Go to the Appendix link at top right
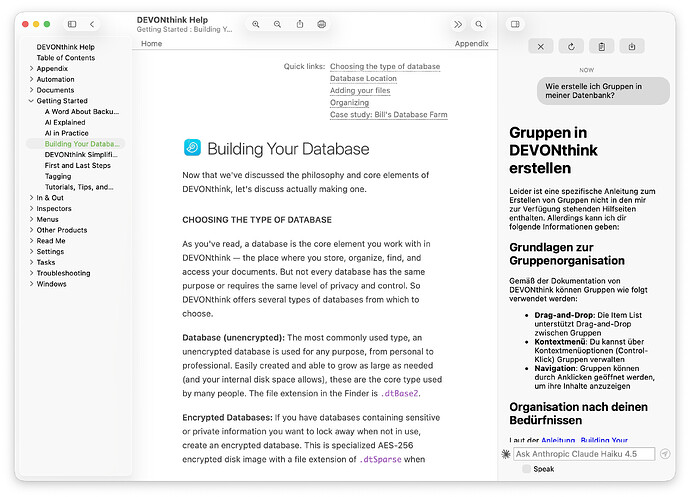This screenshot has width=690, height=497. click(x=471, y=44)
